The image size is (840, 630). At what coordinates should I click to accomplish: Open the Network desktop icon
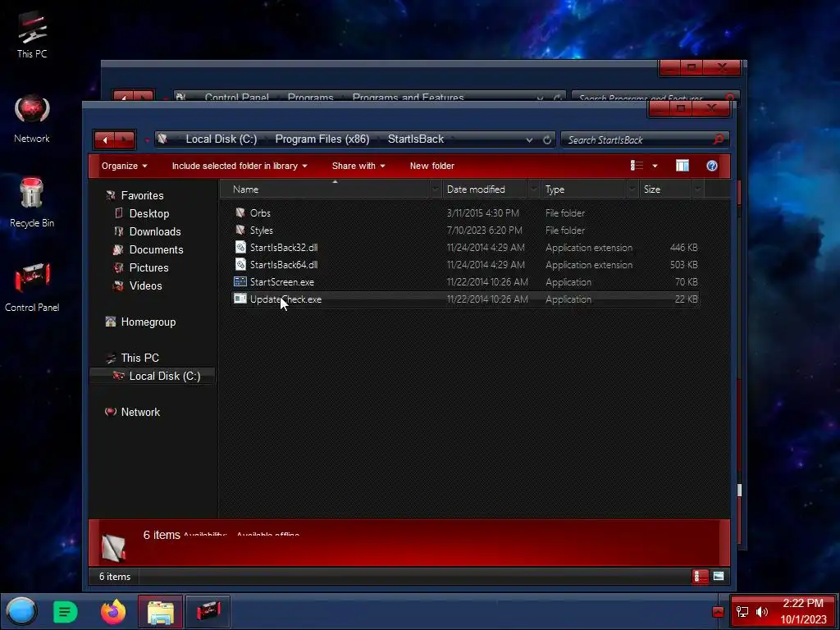point(32,119)
